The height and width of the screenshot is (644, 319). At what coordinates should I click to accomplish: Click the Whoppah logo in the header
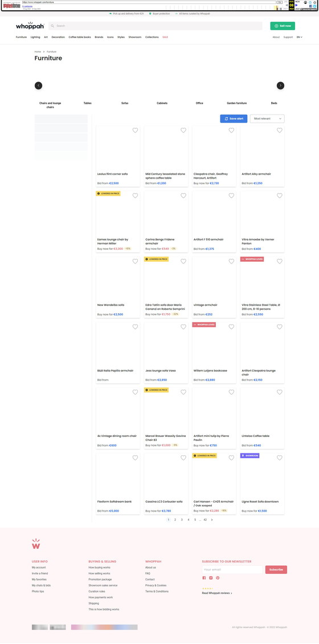30,26
